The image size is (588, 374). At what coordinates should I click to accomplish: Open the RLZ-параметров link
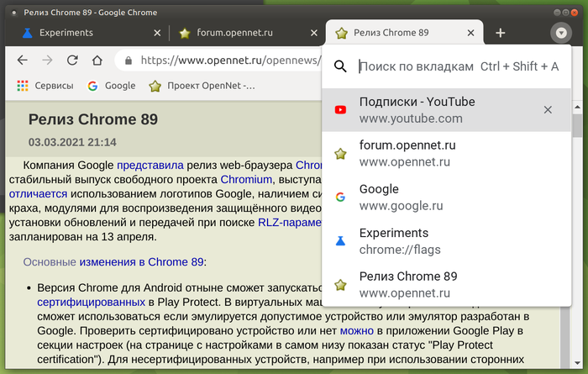click(x=290, y=223)
